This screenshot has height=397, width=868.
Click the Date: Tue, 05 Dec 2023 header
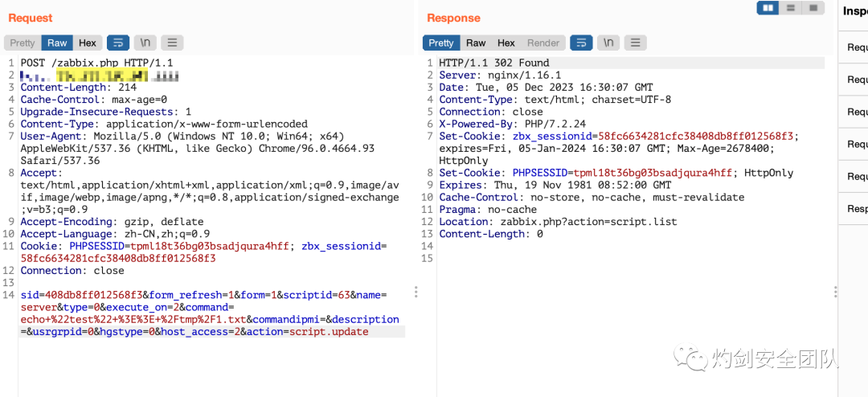point(547,87)
